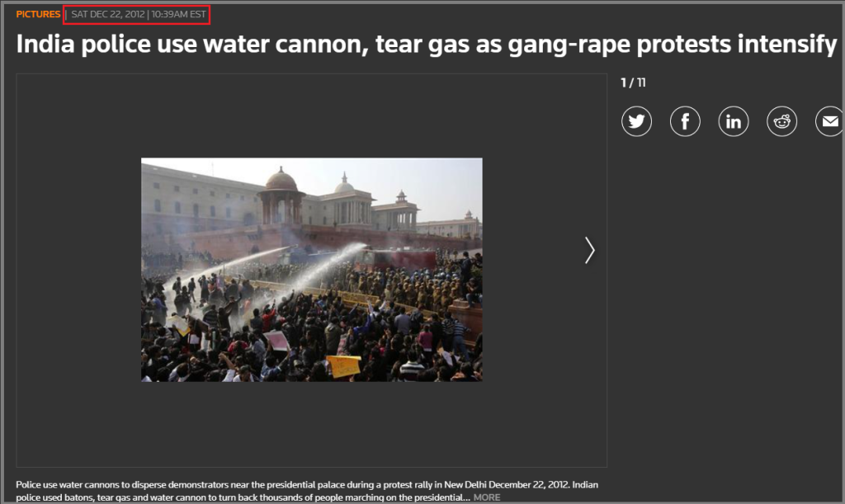Viewport: 845px width, 504px height.
Task: Click the 10:39AM EST timestamp
Action: [x=178, y=14]
